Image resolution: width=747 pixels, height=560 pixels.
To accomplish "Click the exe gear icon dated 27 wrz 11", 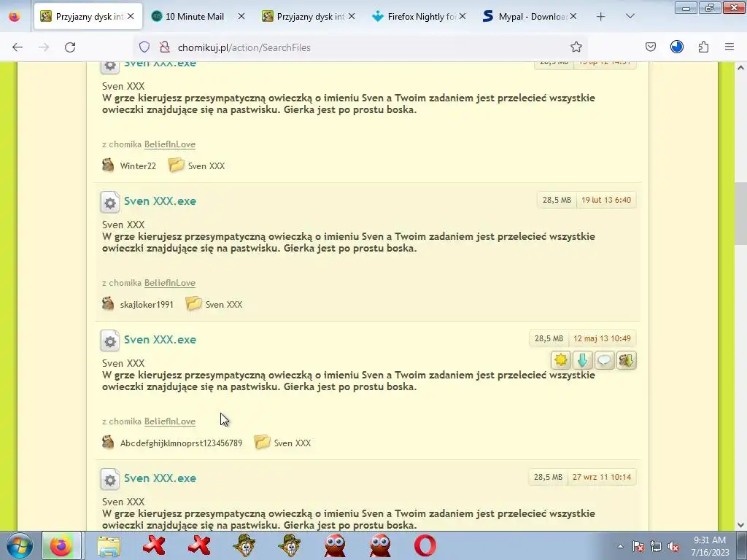I will (110, 480).
